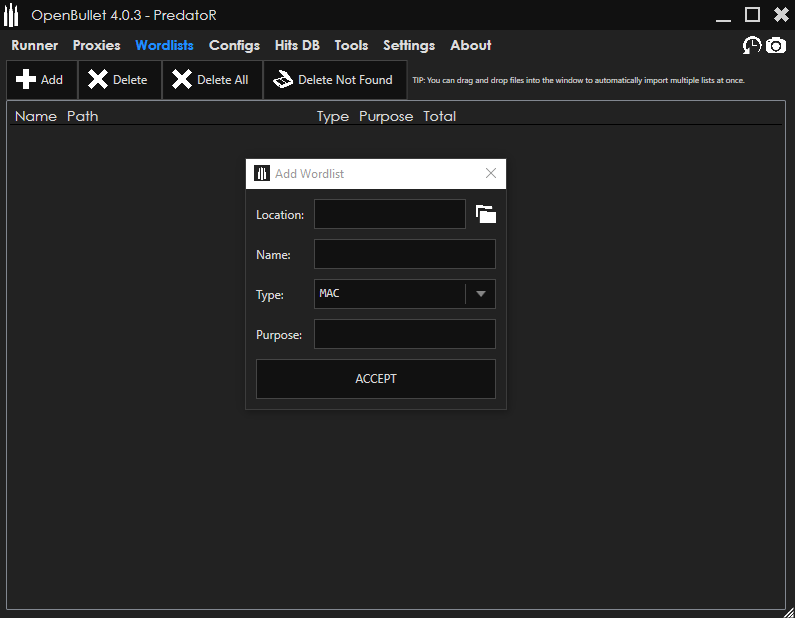Take a screenshot with the camera icon
795x618 pixels.
776,46
